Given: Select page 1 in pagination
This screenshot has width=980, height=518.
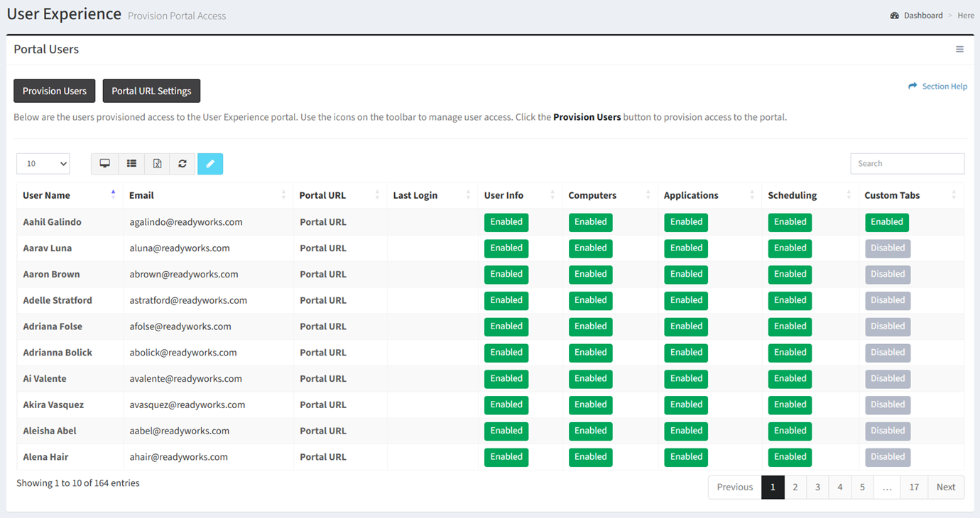Looking at the screenshot, I should pyautogui.click(x=773, y=487).
